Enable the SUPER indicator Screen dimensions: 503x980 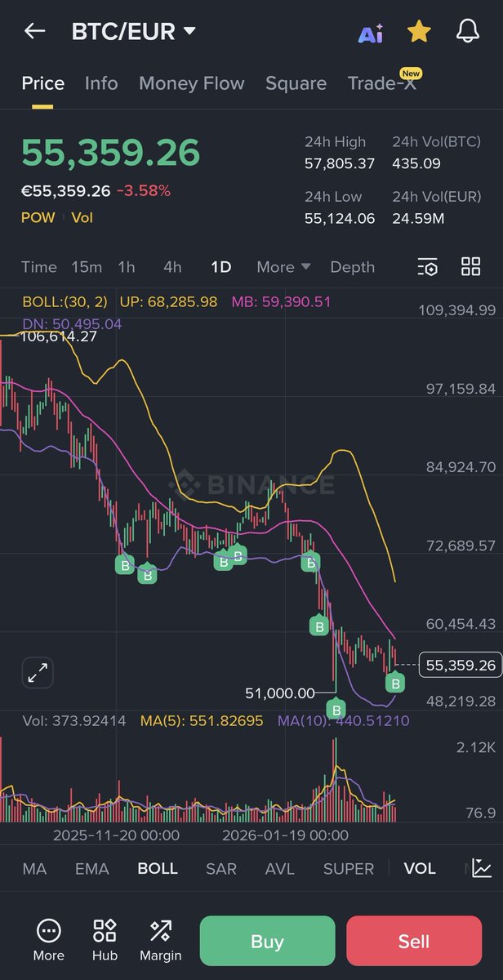(349, 869)
